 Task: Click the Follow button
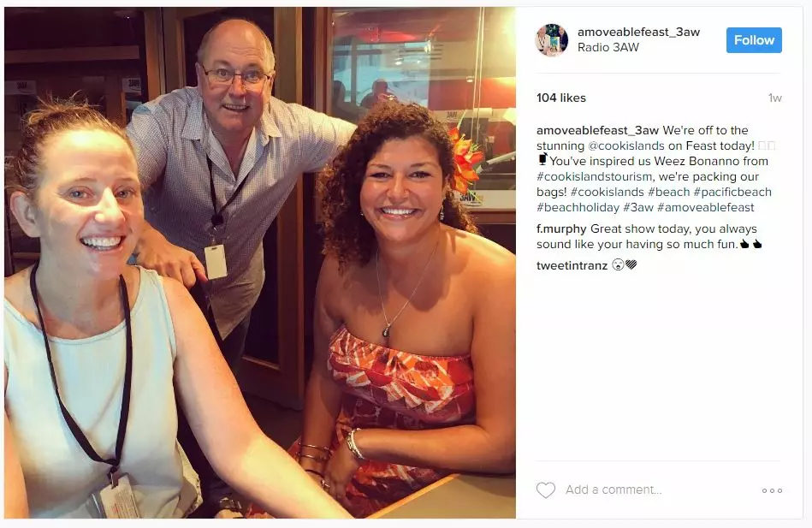point(754,40)
